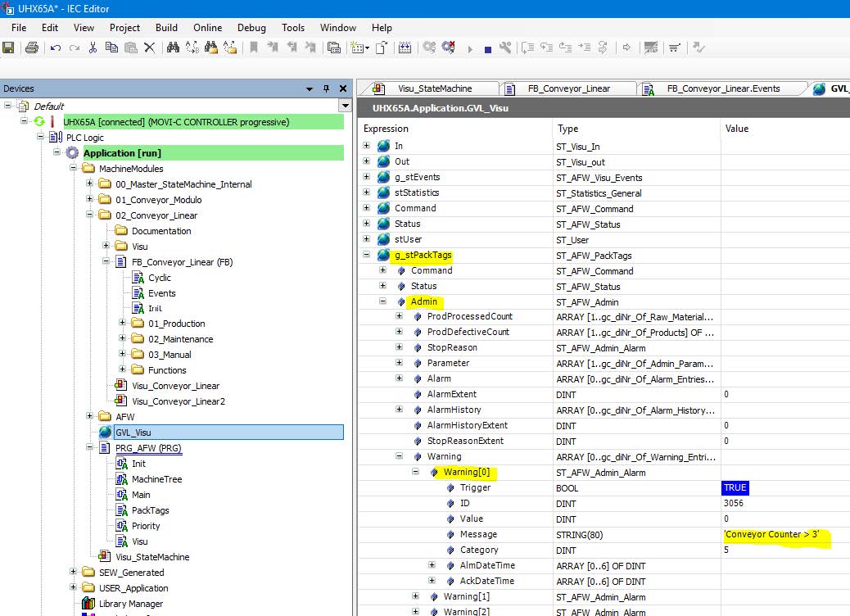Click the Find binoculars icon
This screenshot has width=850, height=616.
(x=173, y=48)
